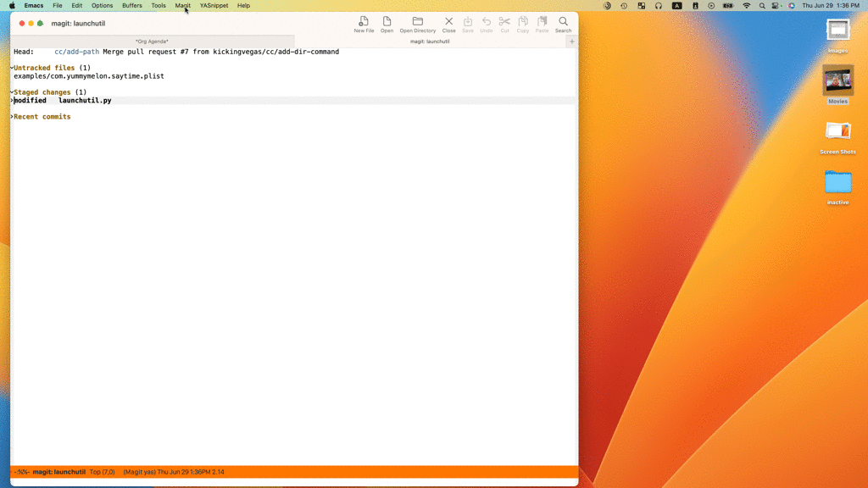This screenshot has height=488, width=868.
Task: Switch to the *Org Agenda* tab
Action: coord(153,42)
